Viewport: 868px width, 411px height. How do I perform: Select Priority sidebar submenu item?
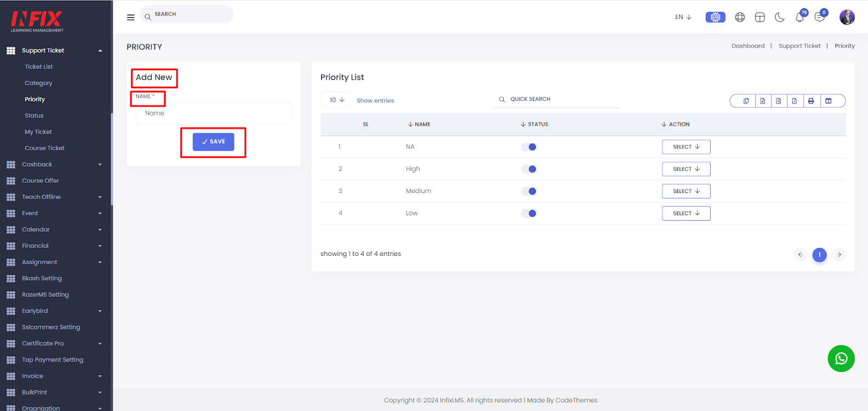35,99
